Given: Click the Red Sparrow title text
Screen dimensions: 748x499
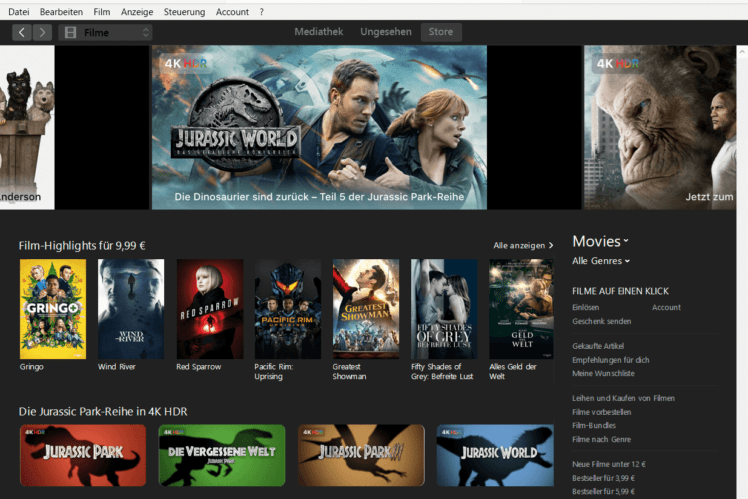Looking at the screenshot, I should pyautogui.click(x=198, y=367).
